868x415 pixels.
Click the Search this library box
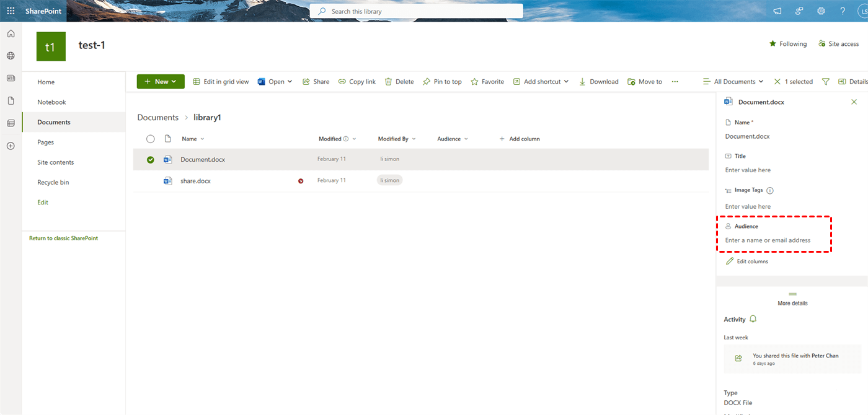[x=416, y=11]
